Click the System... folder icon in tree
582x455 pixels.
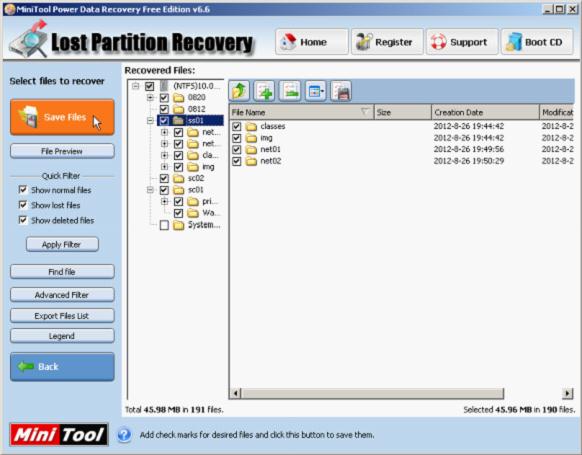pyautogui.click(x=179, y=225)
